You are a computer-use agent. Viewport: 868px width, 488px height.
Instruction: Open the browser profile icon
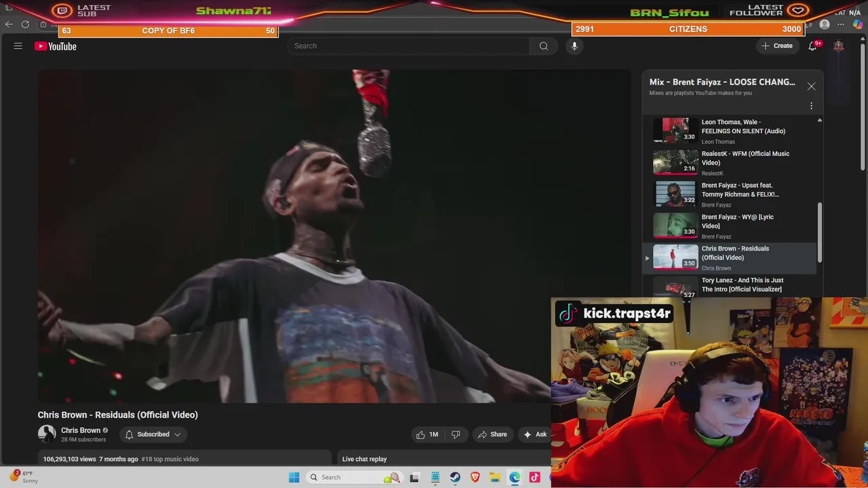pyautogui.click(x=825, y=24)
